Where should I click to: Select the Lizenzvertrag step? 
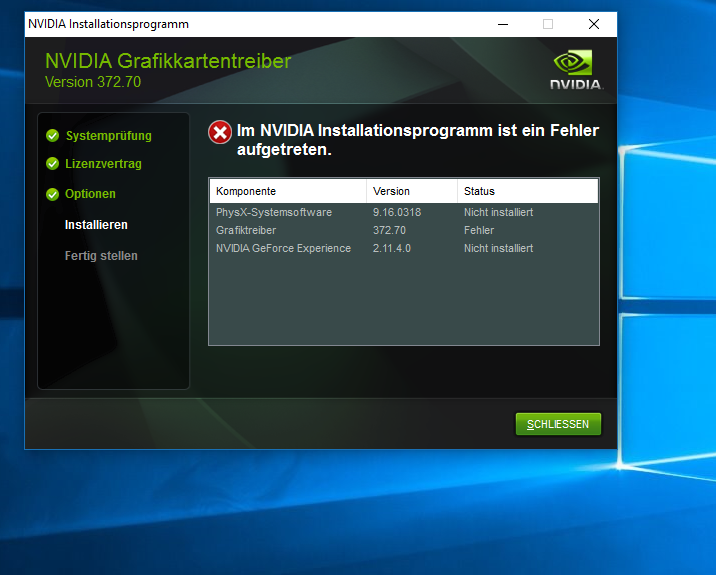[x=103, y=164]
